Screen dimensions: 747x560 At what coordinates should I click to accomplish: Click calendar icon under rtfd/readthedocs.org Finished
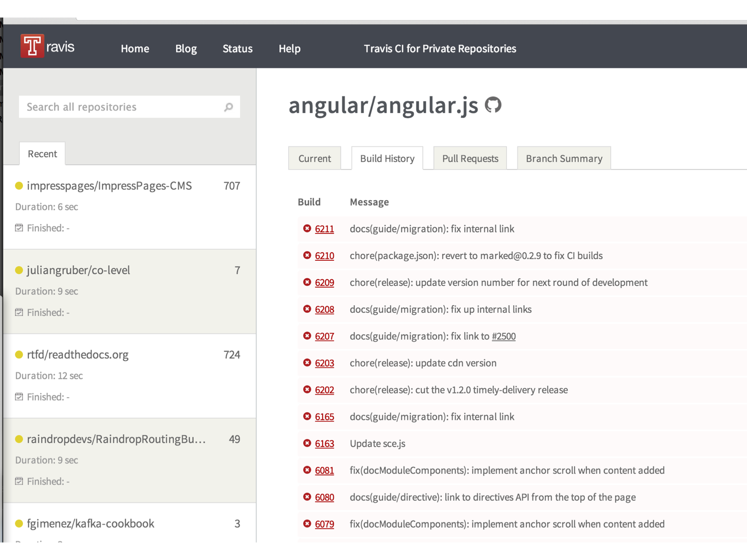pyautogui.click(x=19, y=397)
